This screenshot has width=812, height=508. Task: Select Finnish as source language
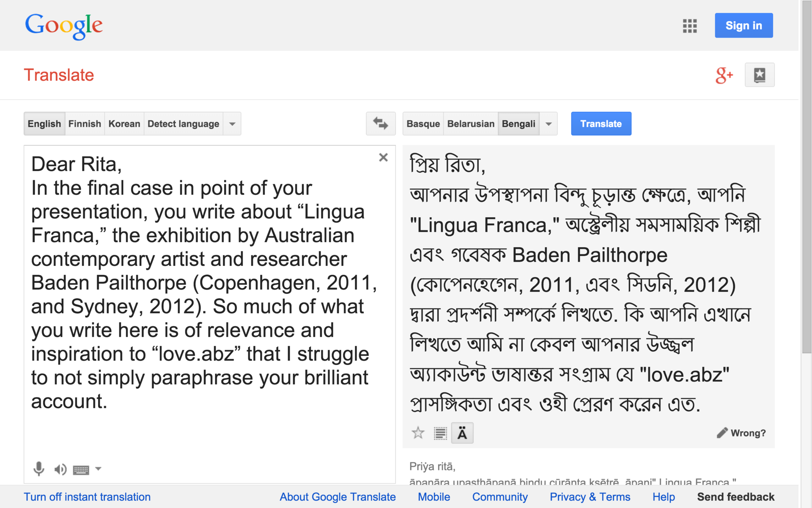(x=85, y=124)
